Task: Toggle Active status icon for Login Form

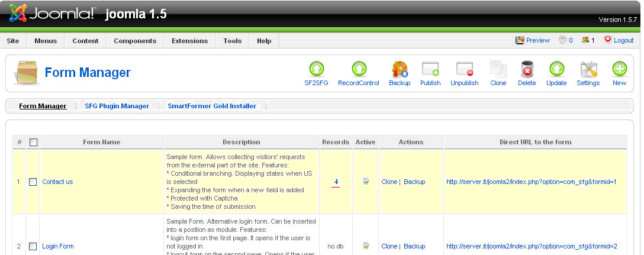Action: click(366, 246)
